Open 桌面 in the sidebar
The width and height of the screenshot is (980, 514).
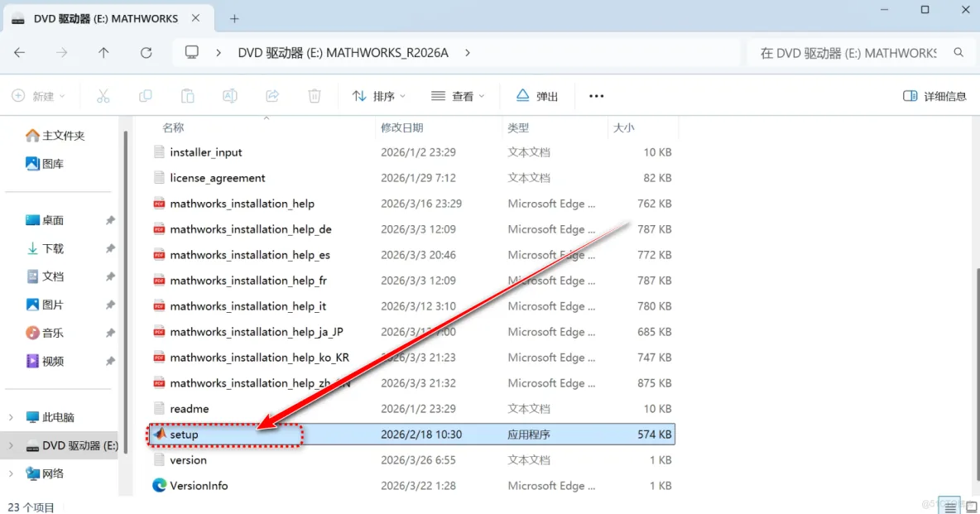point(45,220)
